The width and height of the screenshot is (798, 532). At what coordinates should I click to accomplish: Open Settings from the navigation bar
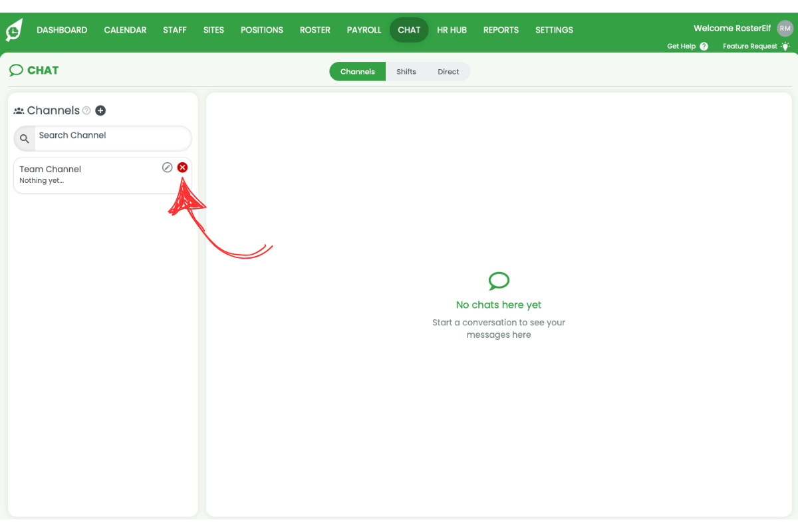[554, 30]
